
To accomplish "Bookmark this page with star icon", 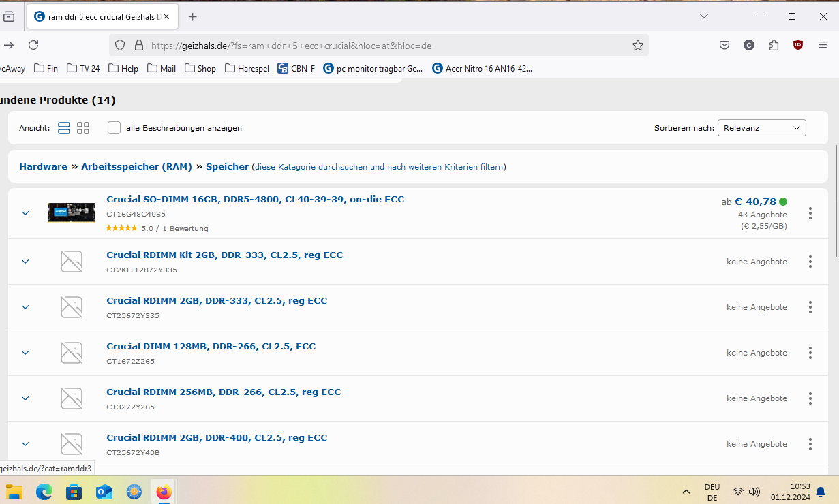I will tap(637, 46).
